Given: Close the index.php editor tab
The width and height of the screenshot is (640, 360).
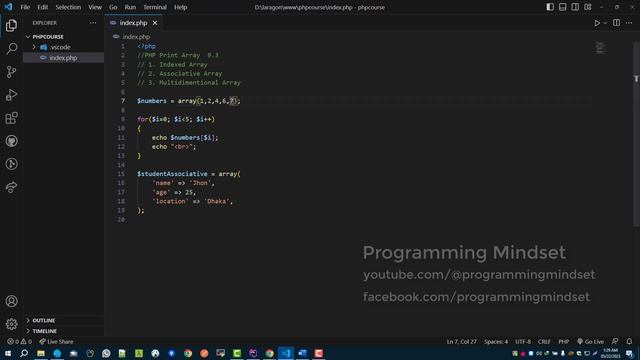Looking at the screenshot, I should (x=155, y=23).
